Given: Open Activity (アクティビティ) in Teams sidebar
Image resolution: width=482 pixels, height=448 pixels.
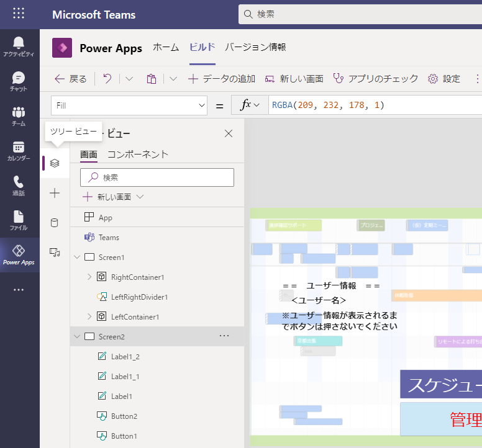Looking at the screenshot, I should point(19,47).
